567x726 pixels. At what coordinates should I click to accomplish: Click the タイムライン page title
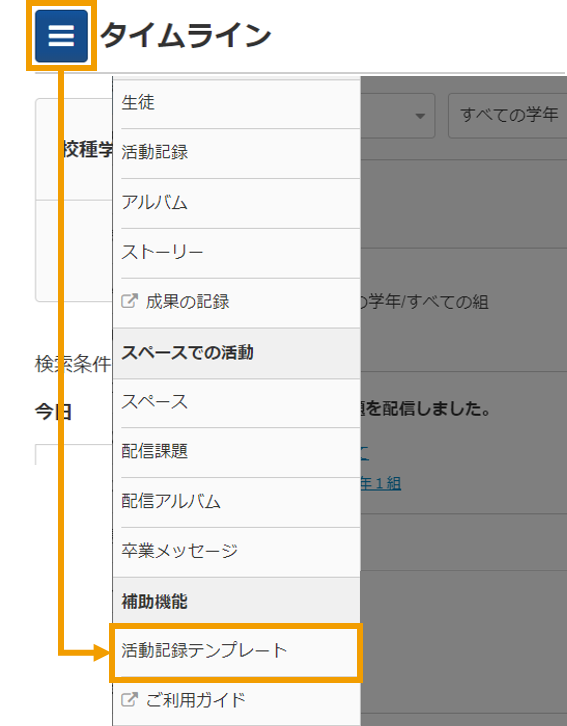[185, 36]
